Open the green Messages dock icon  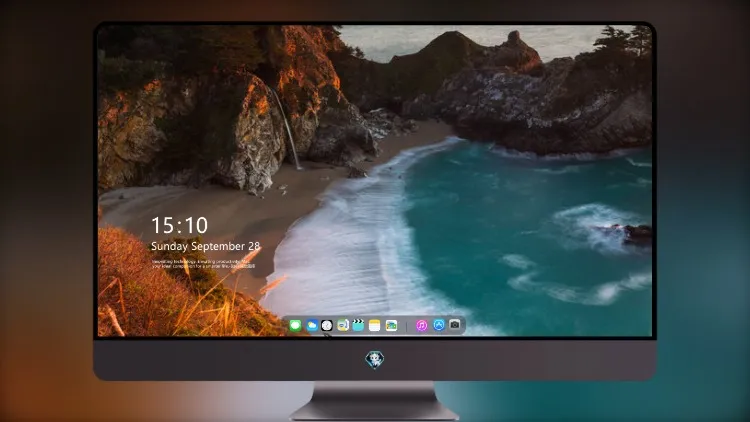pos(295,326)
